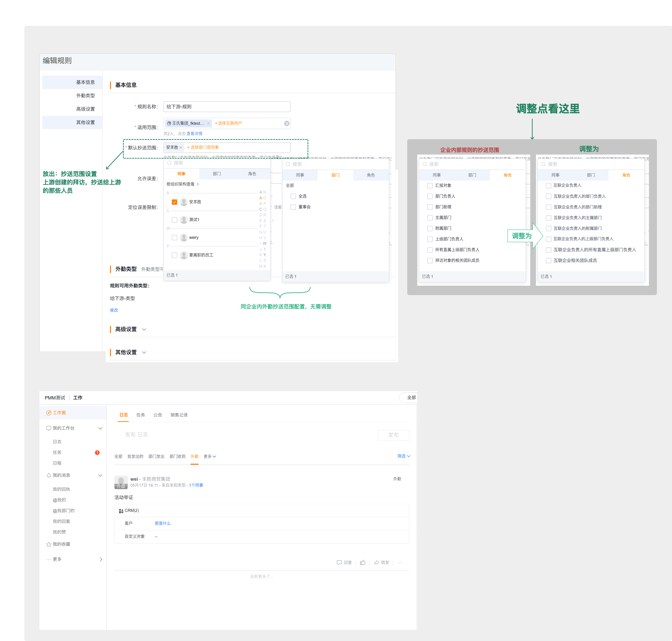Click the 查看详情 link
This screenshot has width=672, height=641.
click(194, 133)
